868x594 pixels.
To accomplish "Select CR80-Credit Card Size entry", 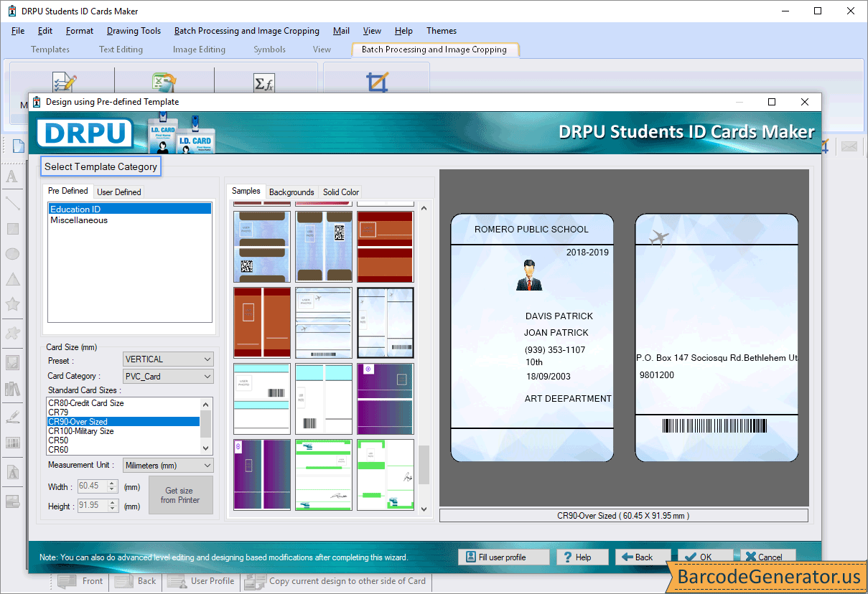I will pos(123,403).
